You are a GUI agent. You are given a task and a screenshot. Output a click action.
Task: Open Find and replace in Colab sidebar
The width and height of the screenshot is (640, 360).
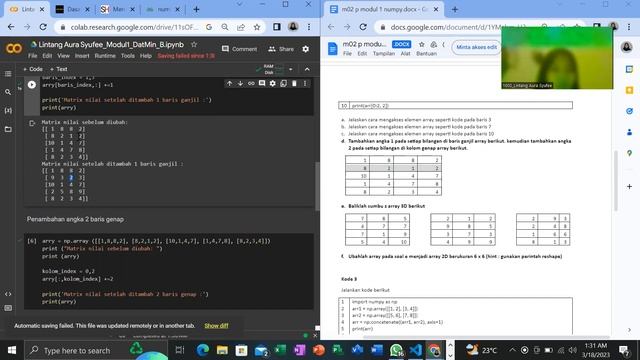point(8,92)
